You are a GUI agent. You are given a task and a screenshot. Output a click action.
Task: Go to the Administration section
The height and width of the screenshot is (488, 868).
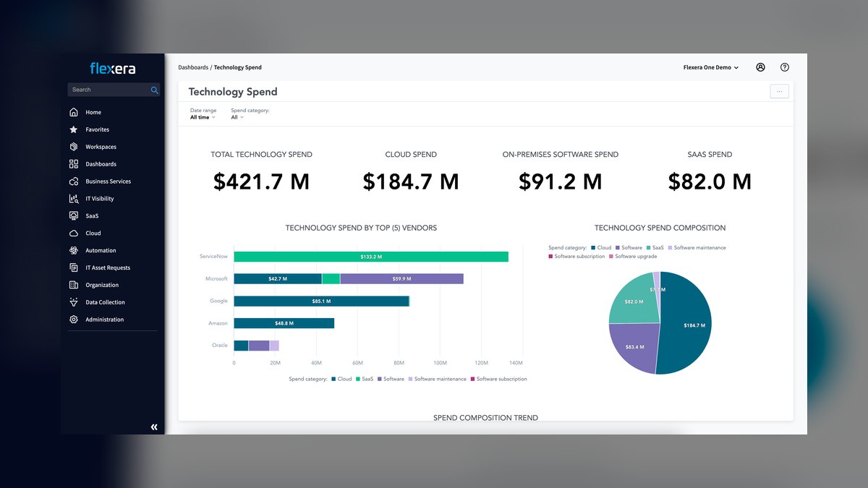[x=104, y=320]
